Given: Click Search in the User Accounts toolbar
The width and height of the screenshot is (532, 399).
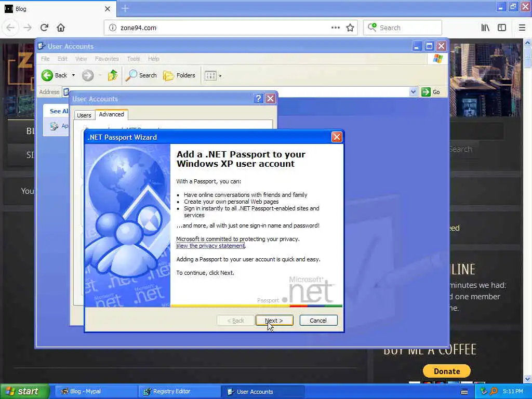Looking at the screenshot, I should (x=141, y=75).
